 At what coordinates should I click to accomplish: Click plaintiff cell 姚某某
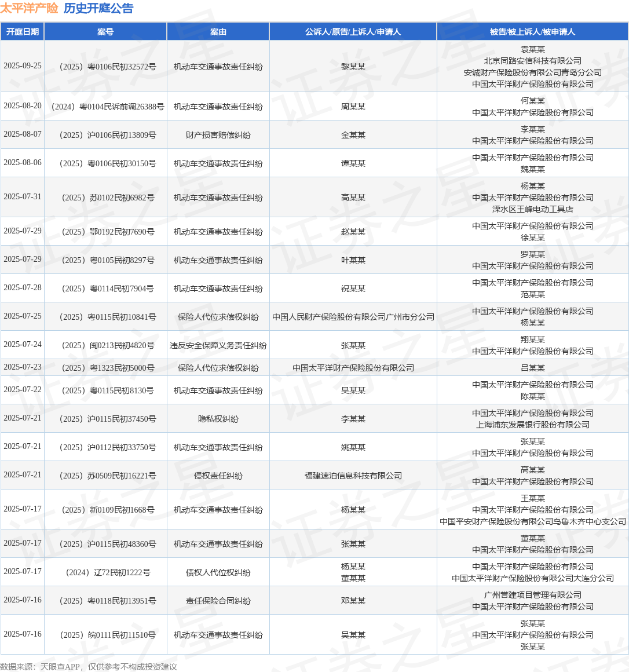(x=353, y=447)
